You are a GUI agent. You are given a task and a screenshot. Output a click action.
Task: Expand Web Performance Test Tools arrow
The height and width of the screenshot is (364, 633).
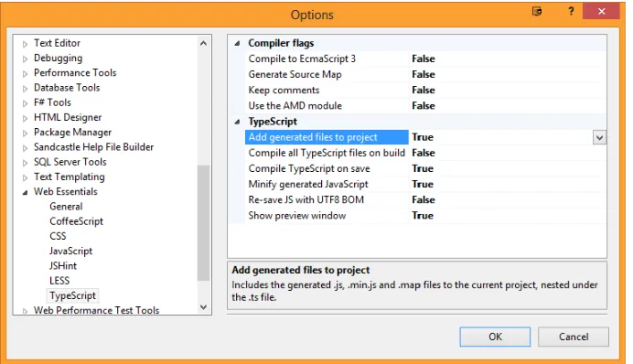click(x=25, y=311)
